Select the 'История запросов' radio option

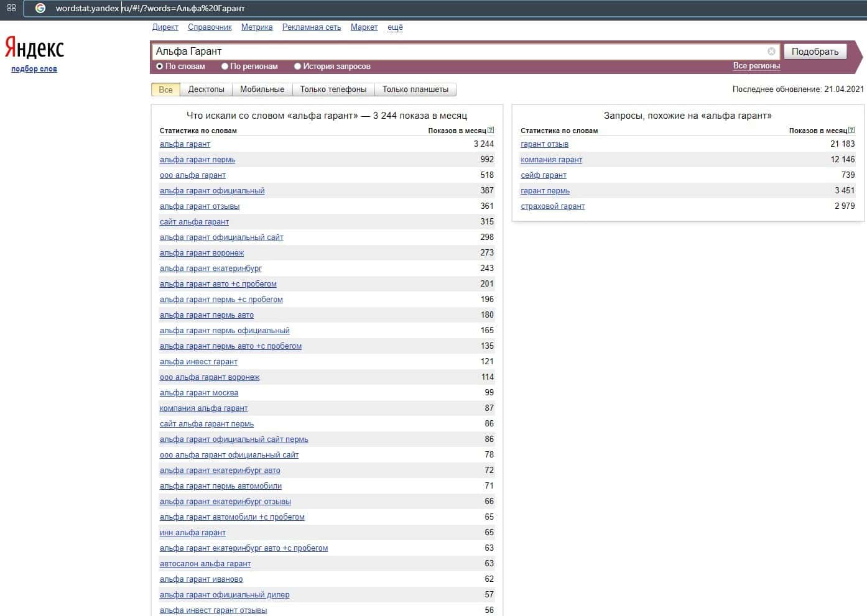click(x=297, y=67)
